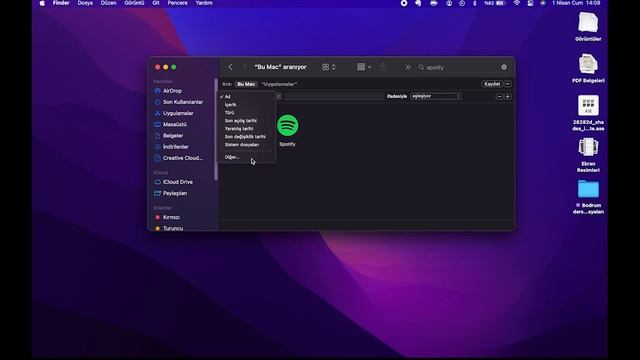This screenshot has height=360, width=640.
Task: Open the Git menu
Action: coord(156,3)
